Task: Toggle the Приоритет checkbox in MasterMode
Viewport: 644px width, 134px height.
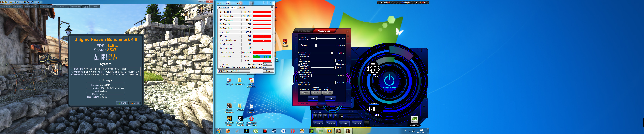Action: [299, 65]
